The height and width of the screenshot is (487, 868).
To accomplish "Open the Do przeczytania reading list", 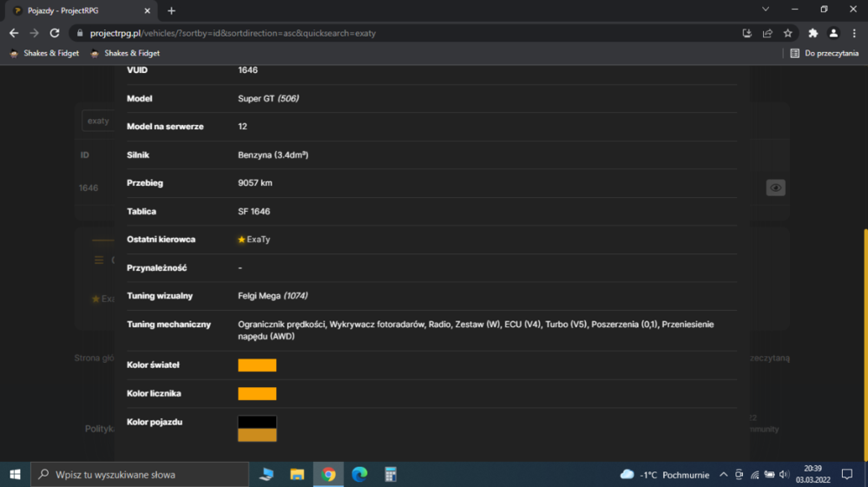I will [x=825, y=53].
